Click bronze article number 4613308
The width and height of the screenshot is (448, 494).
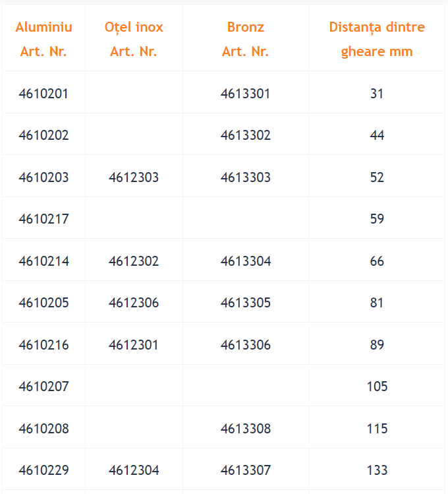(246, 429)
